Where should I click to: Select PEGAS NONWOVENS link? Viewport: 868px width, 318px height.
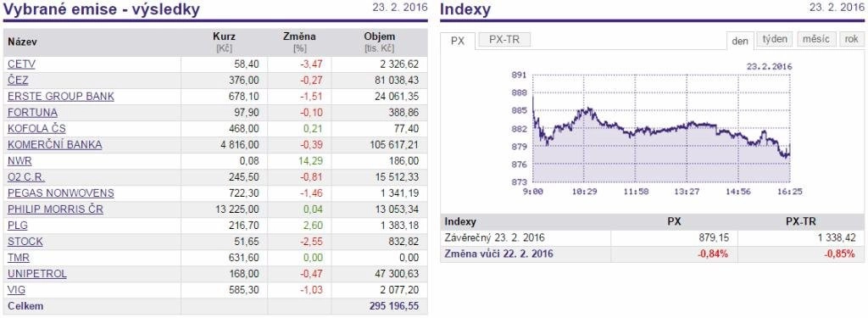coord(61,193)
